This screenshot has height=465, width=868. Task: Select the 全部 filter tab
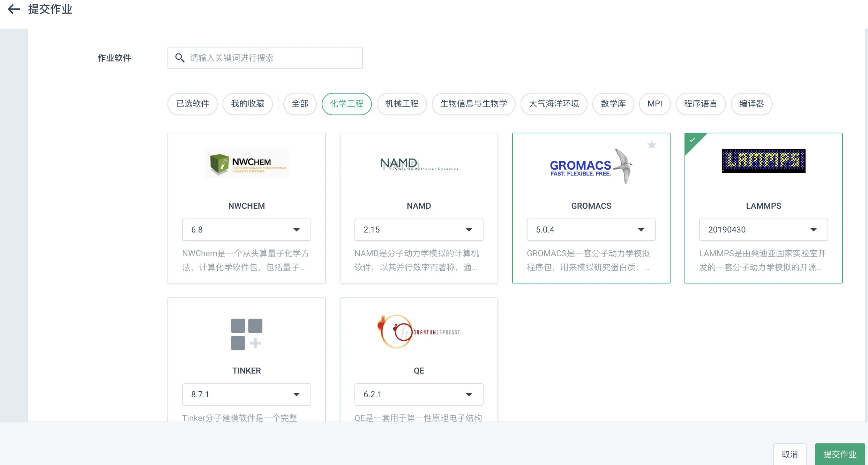300,104
